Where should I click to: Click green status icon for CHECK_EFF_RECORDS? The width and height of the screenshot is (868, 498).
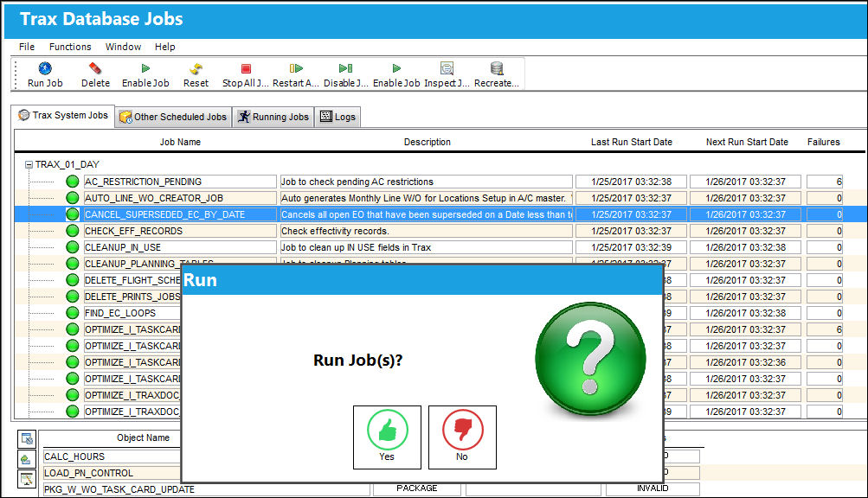(x=73, y=231)
